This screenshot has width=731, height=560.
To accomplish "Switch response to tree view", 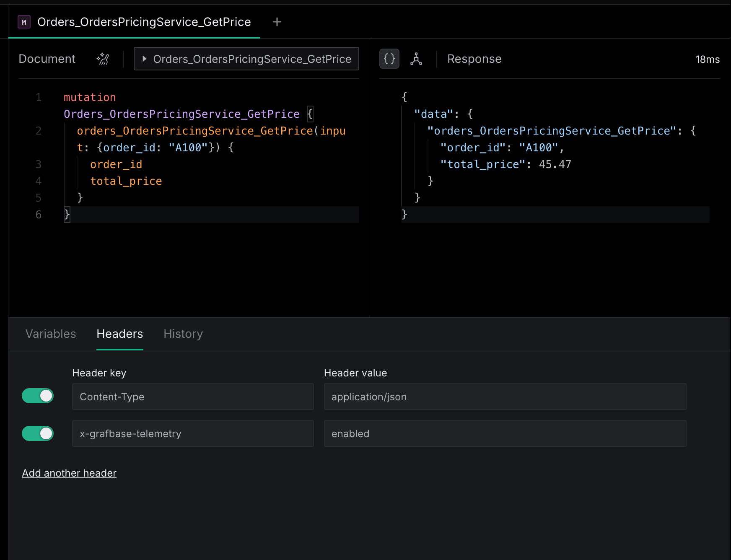I will click(417, 59).
